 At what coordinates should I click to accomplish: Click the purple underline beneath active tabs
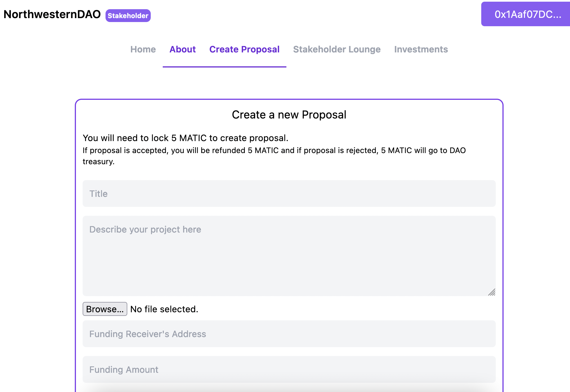[224, 67]
